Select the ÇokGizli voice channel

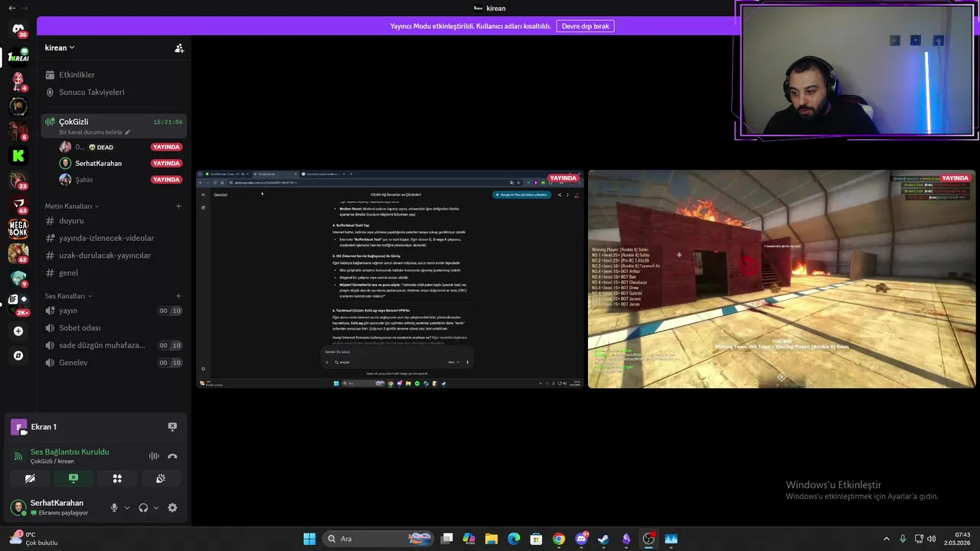[113, 126]
